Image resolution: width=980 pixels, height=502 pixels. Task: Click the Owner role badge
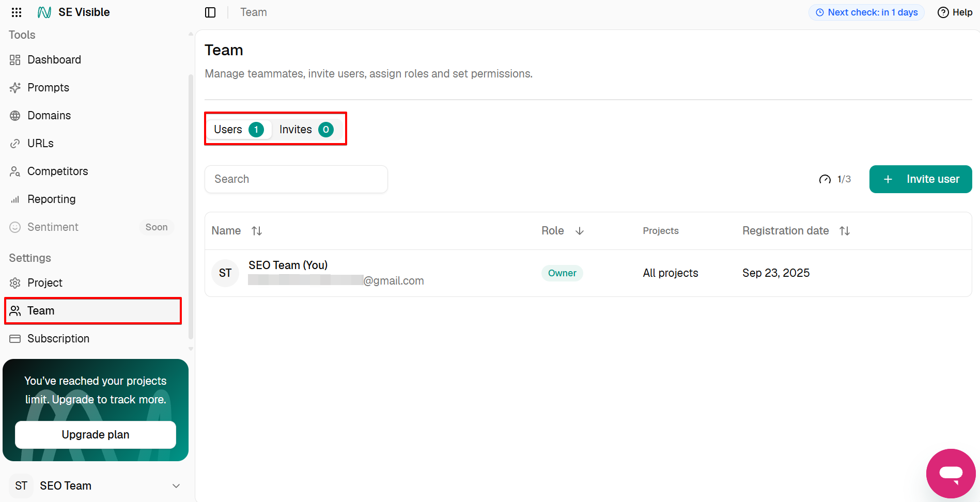(x=562, y=273)
